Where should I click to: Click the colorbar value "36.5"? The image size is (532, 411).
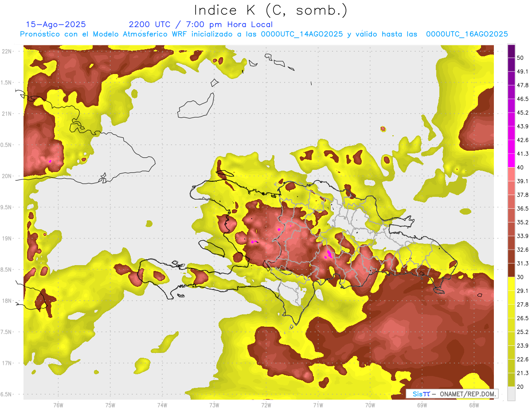click(523, 208)
